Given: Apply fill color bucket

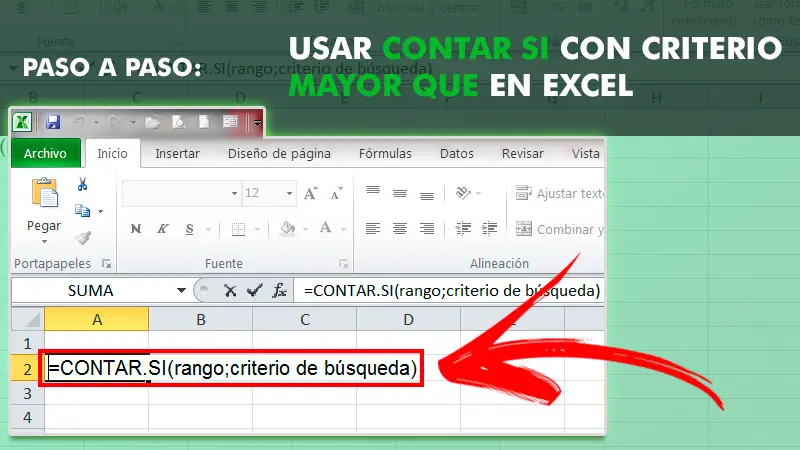Looking at the screenshot, I should click(288, 229).
